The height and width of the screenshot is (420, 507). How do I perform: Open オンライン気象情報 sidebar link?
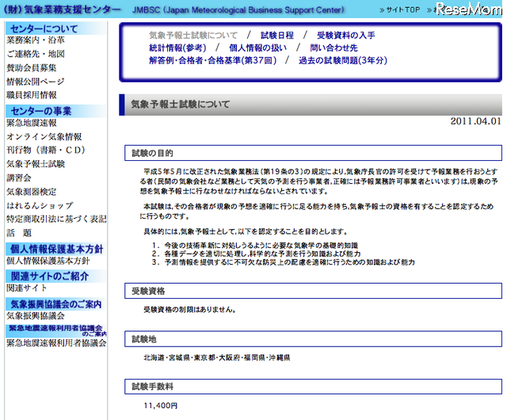(x=44, y=136)
